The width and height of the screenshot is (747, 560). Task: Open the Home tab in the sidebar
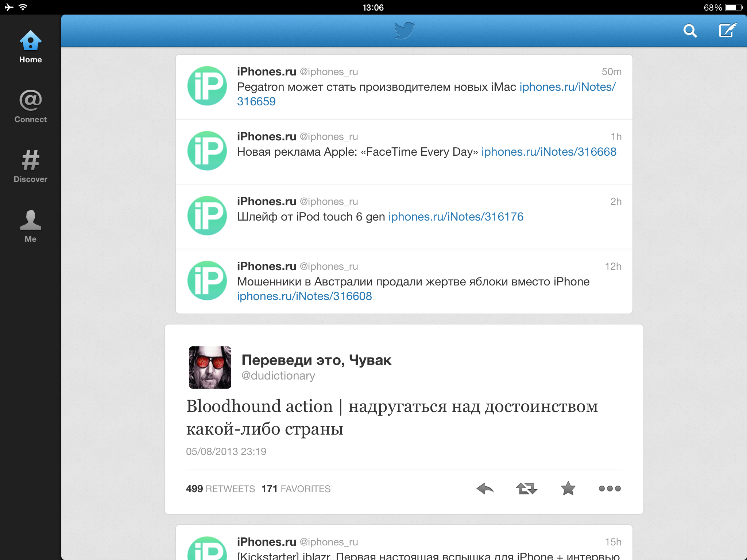pos(31,47)
